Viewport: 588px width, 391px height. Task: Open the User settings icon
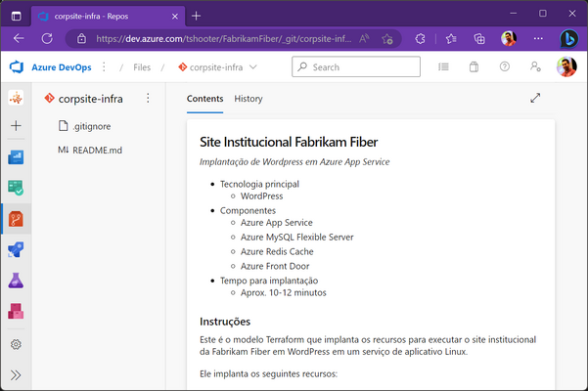tap(535, 66)
